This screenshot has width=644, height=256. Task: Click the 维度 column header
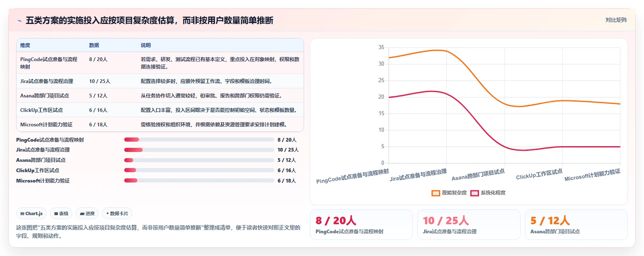[x=25, y=45]
